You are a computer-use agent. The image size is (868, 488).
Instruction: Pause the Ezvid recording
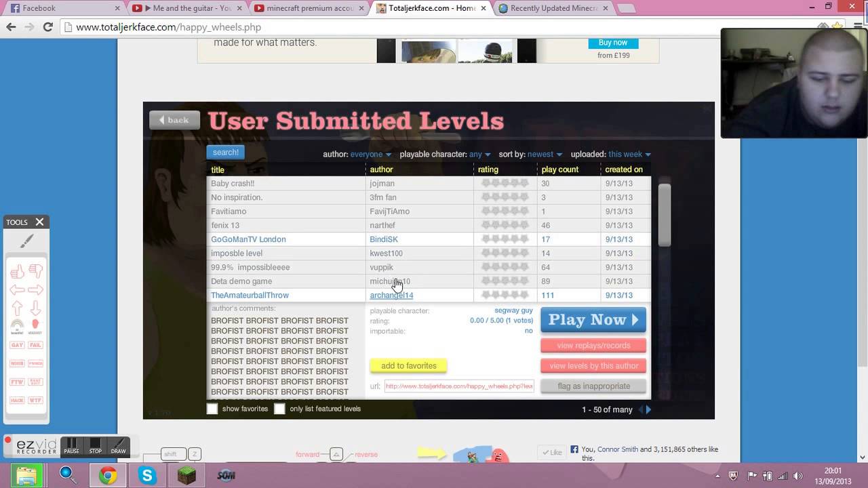click(x=71, y=446)
